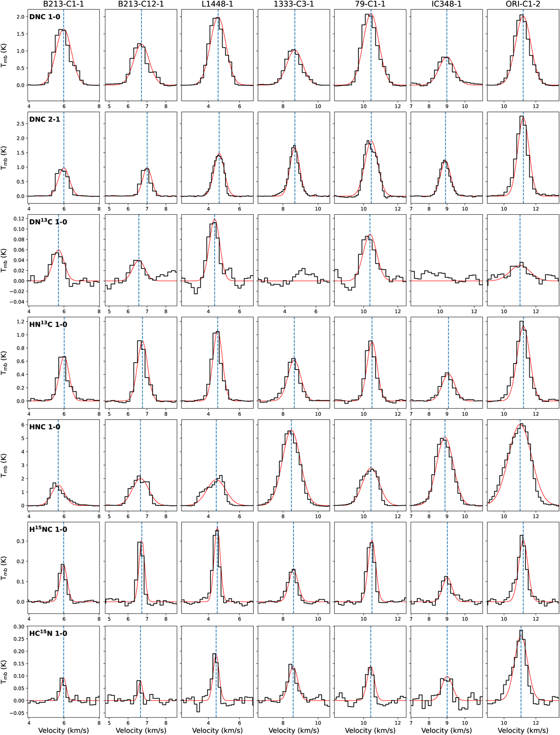Select the L1448-1 column heading
The width and height of the screenshot is (560, 735).
coord(217,5)
